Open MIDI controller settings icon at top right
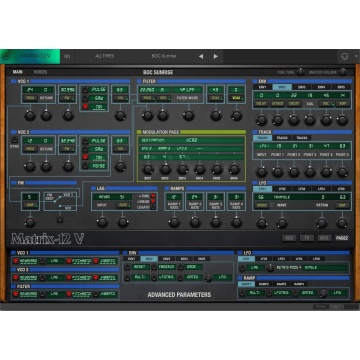The height and width of the screenshot is (360, 360). 345,57
